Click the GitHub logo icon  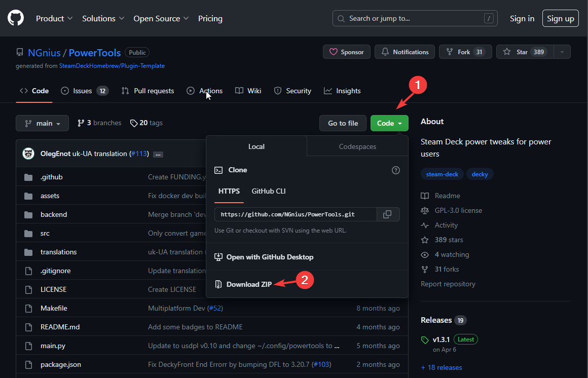(x=16, y=18)
